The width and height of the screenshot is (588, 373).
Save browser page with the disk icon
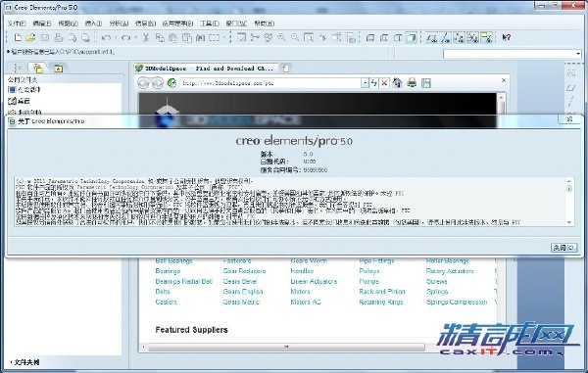[426, 83]
